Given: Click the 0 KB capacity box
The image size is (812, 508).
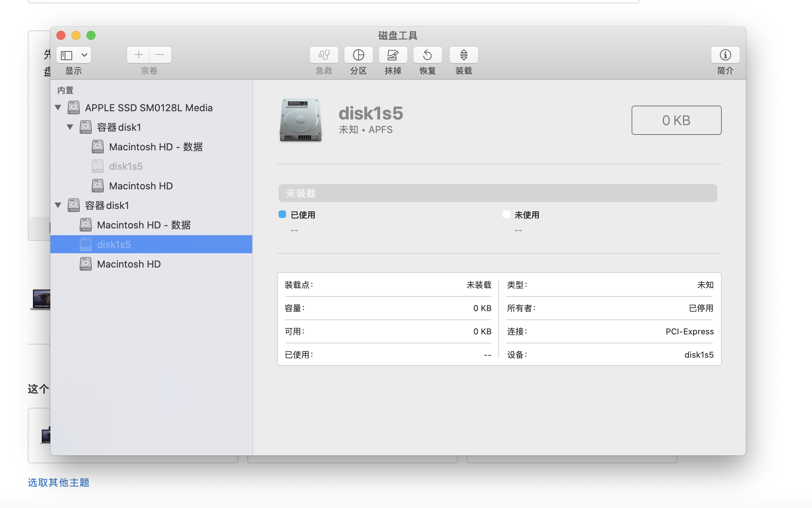Looking at the screenshot, I should [676, 120].
